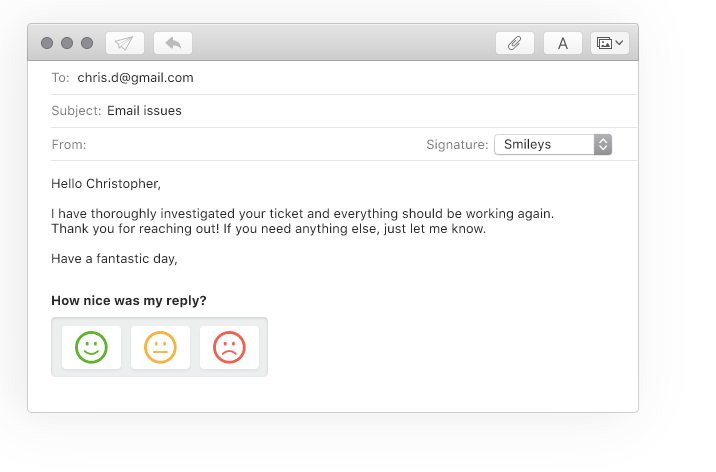Click the Hello Christopher greeting line
This screenshot has width=716, height=472.
pos(106,184)
